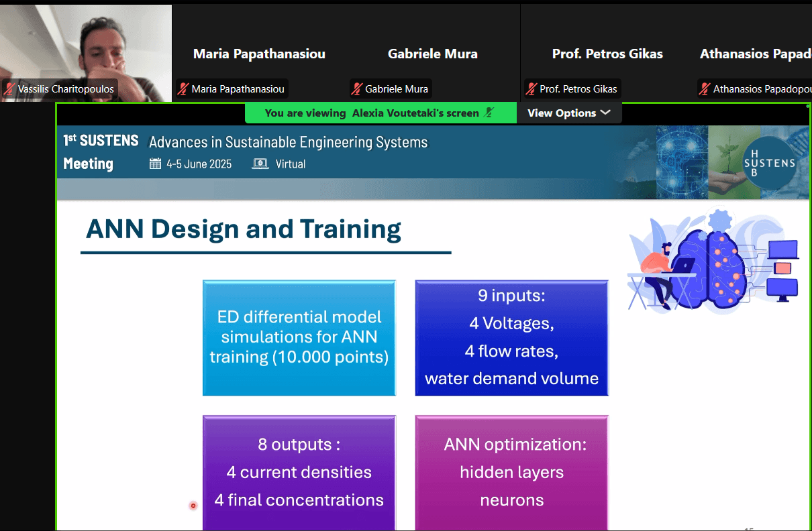Click the "ED differential model simulations" box
Viewport: 812px width, 531px height.
[299, 338]
